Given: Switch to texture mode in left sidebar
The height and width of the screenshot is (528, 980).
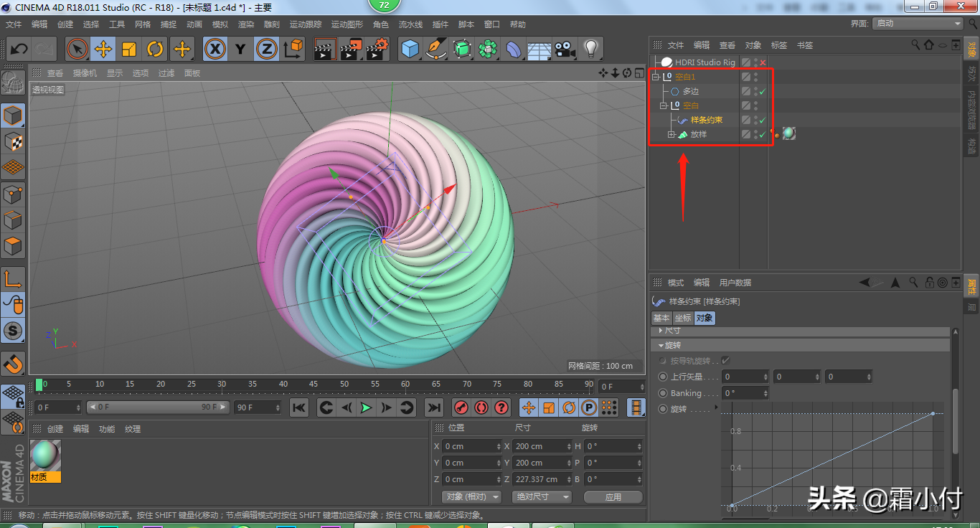Looking at the screenshot, I should click(x=14, y=141).
